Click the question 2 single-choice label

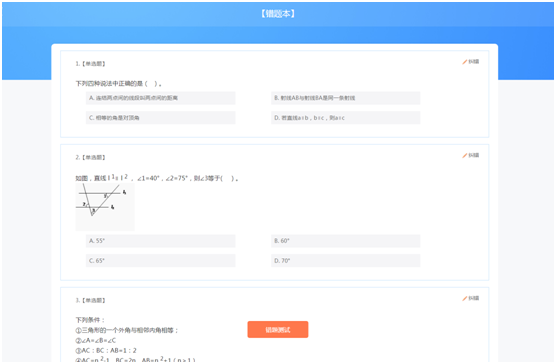pos(90,157)
